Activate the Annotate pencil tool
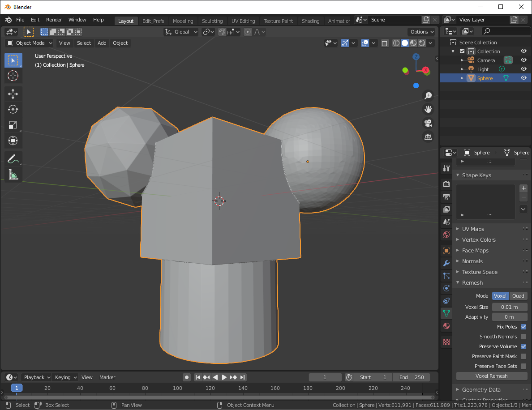532x410 pixels. tap(13, 158)
